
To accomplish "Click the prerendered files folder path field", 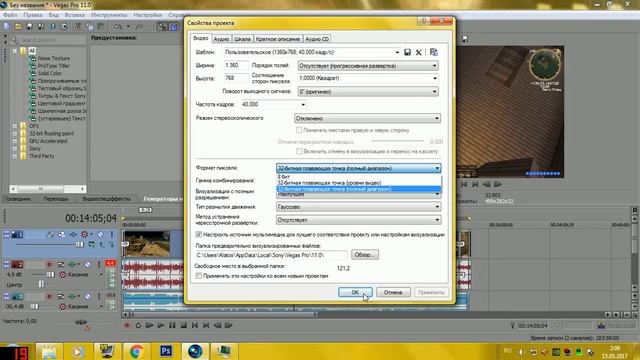I will tap(271, 255).
